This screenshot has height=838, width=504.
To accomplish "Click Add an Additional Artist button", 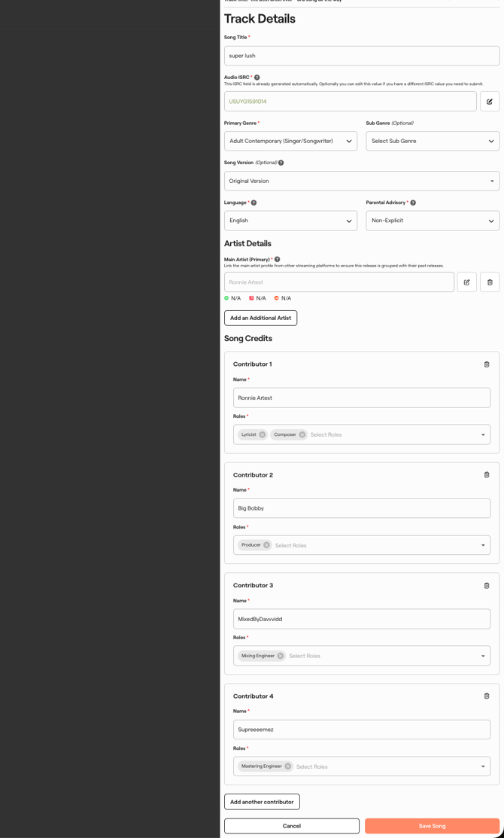I will click(x=260, y=318).
